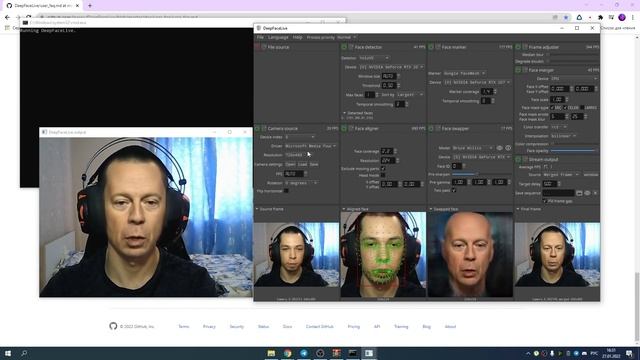Toggle CELEB face mask type checkbox
640x360 pixels.
[x=565, y=108]
